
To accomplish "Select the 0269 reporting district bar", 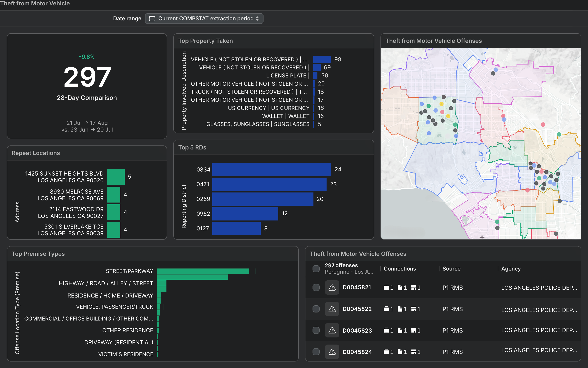I will pos(263,199).
